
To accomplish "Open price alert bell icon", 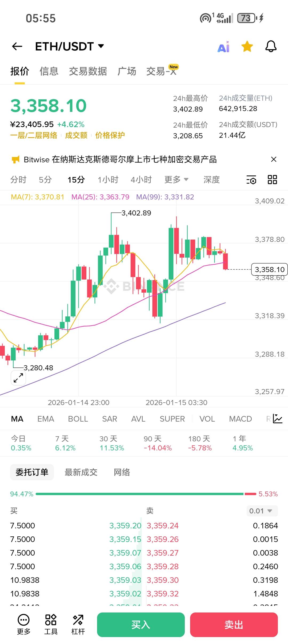I will [x=271, y=47].
